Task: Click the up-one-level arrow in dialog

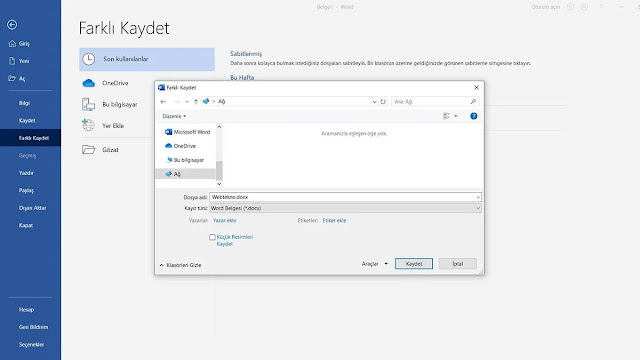Action: coord(196,102)
